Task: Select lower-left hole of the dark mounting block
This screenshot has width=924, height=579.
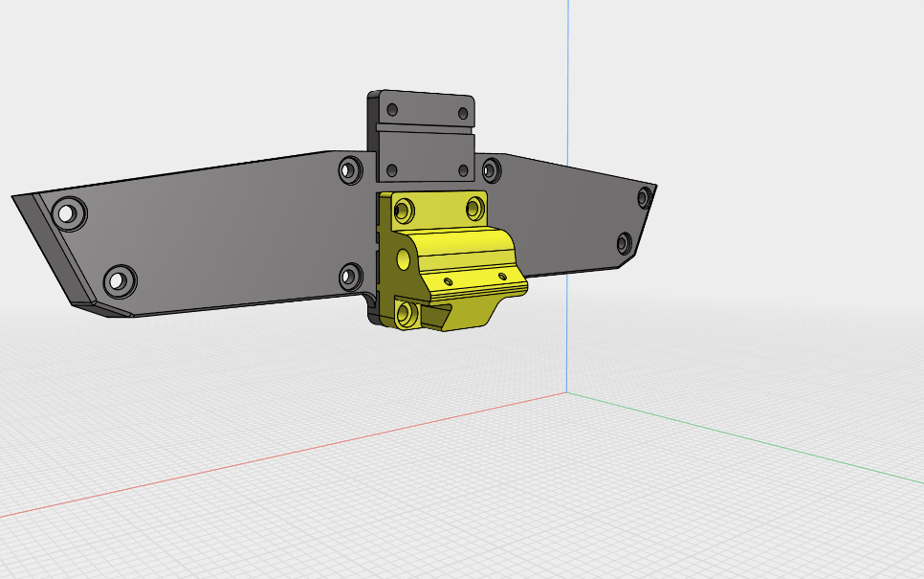Action: point(391,172)
